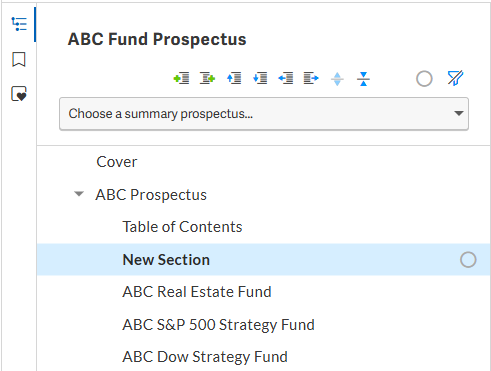This screenshot has width=491, height=371.
Task: Click the collapse all sections icon
Action: tap(363, 79)
